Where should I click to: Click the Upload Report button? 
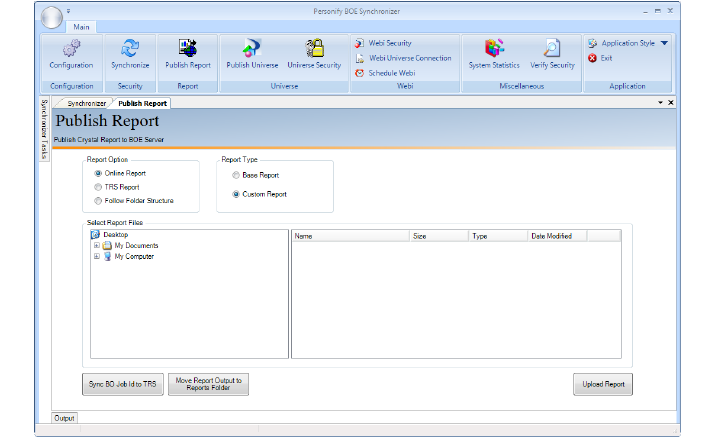[x=602, y=384]
